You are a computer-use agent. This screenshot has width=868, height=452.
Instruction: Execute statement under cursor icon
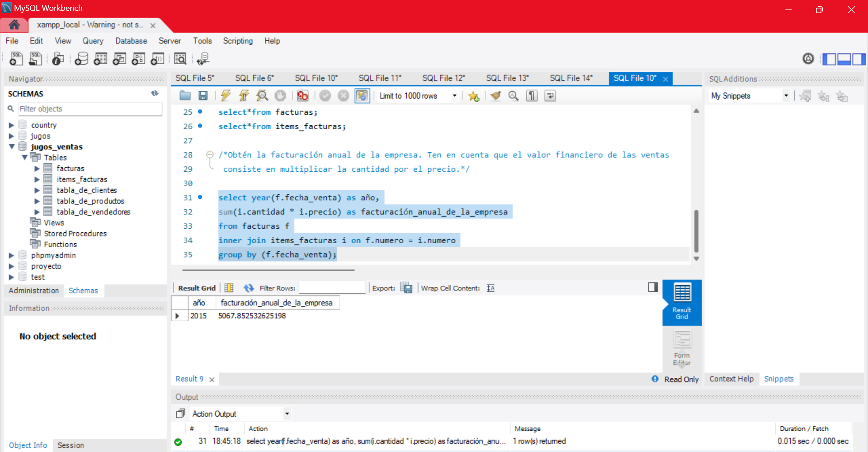[244, 96]
